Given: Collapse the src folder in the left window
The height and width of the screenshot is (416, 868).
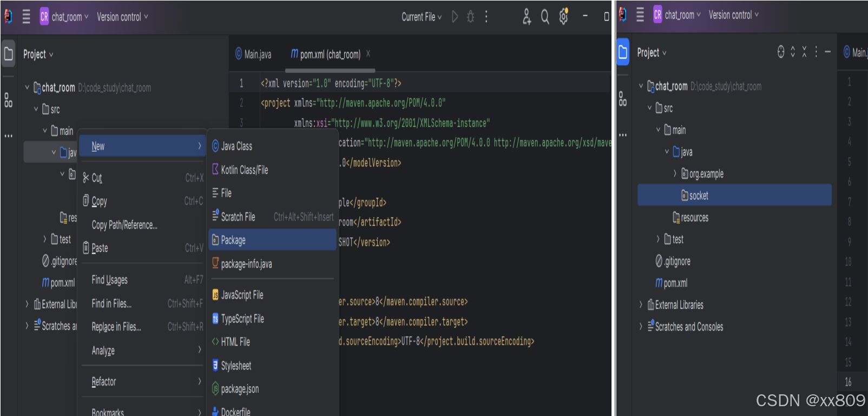Looking at the screenshot, I should click(x=36, y=109).
